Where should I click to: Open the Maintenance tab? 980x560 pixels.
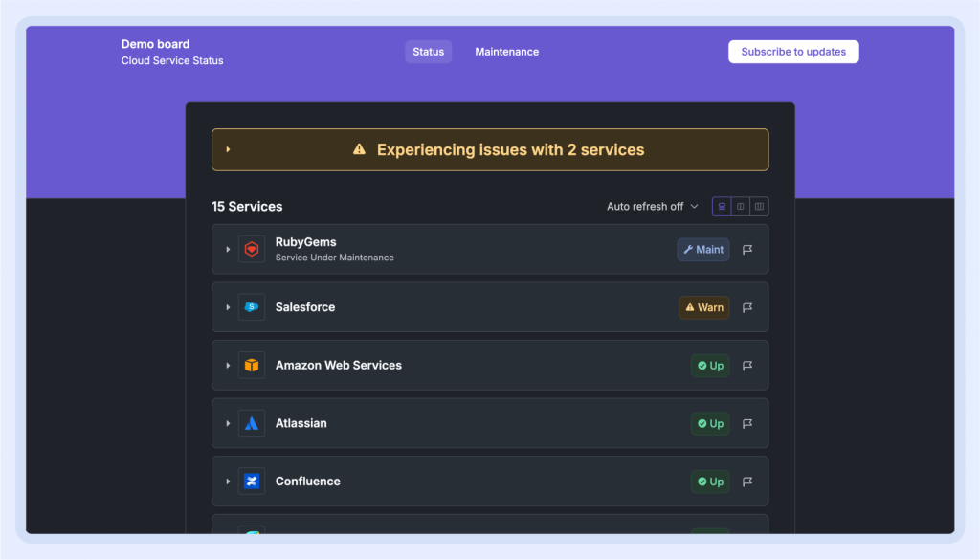pos(506,52)
